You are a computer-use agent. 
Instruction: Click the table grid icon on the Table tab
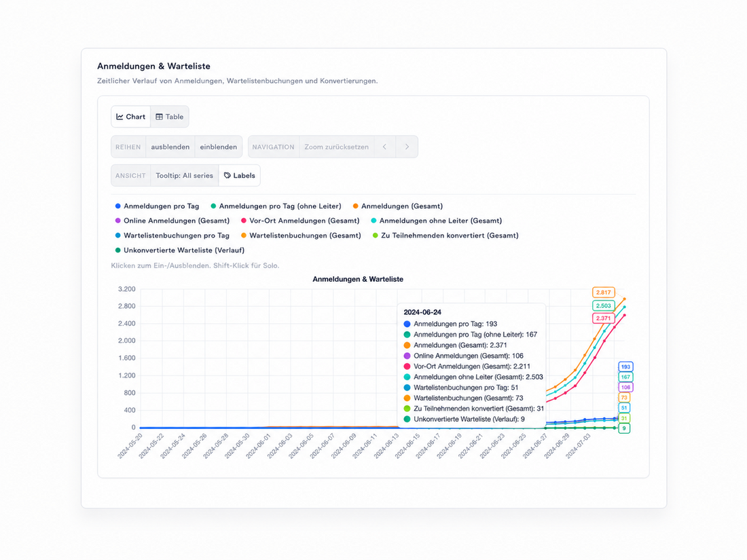point(159,117)
